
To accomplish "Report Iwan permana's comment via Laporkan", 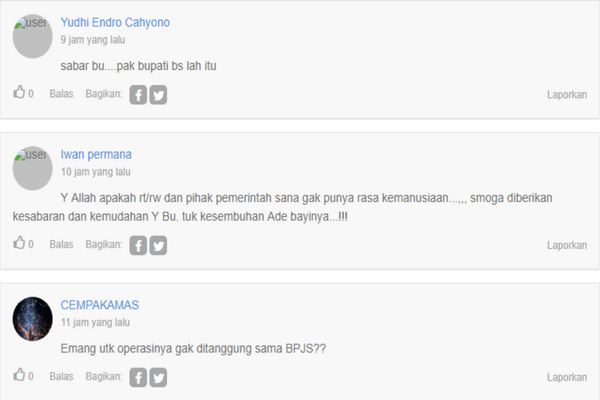I will click(567, 245).
